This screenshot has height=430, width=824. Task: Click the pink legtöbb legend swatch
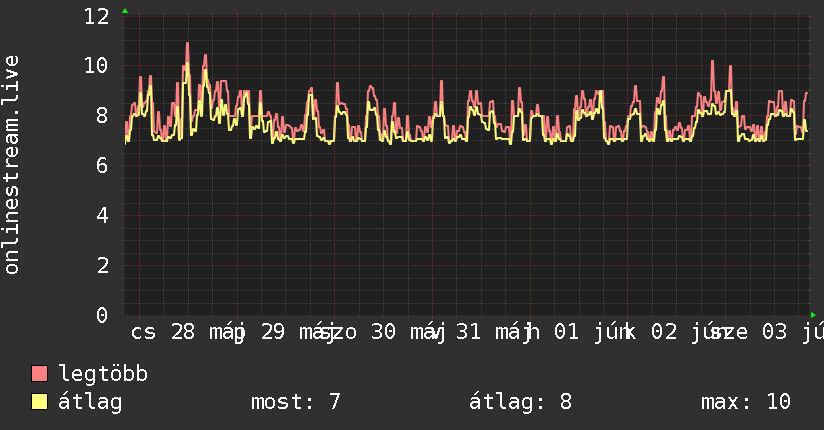pyautogui.click(x=39, y=373)
